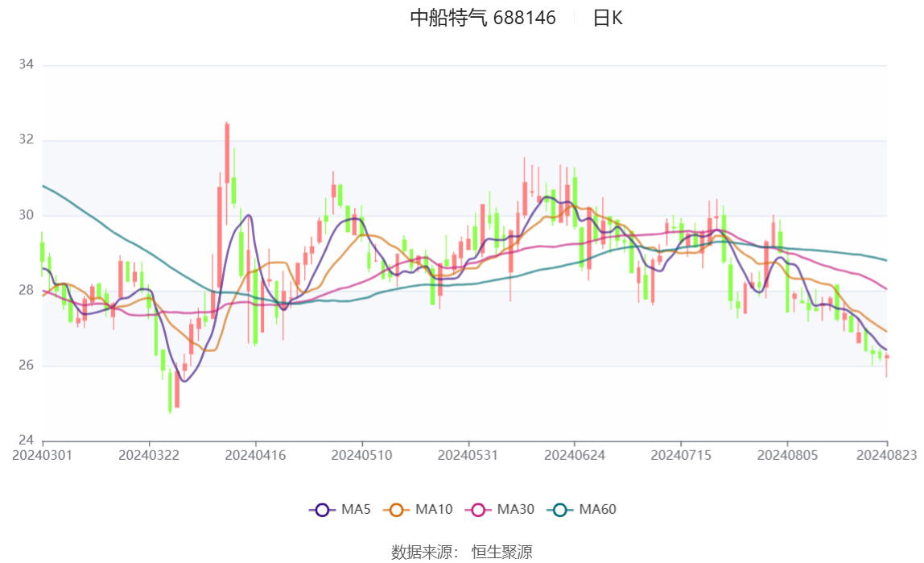Select the 20240823 x-axis date label
This screenshot has width=924, height=563.
pos(887,455)
